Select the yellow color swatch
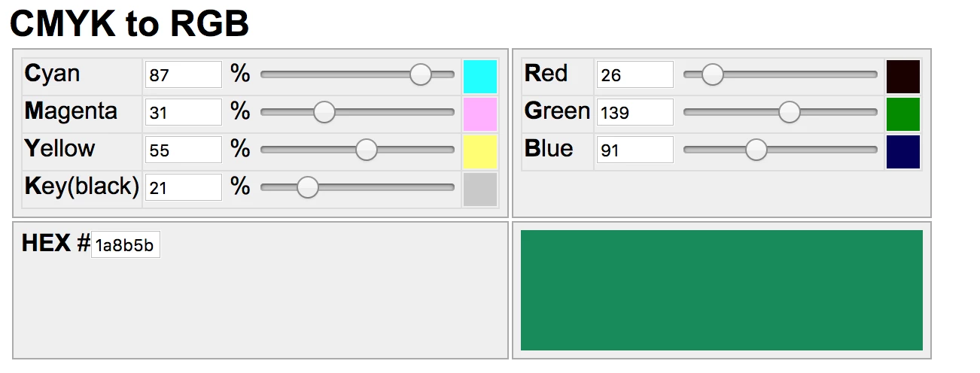This screenshot has width=980, height=373. 480,151
